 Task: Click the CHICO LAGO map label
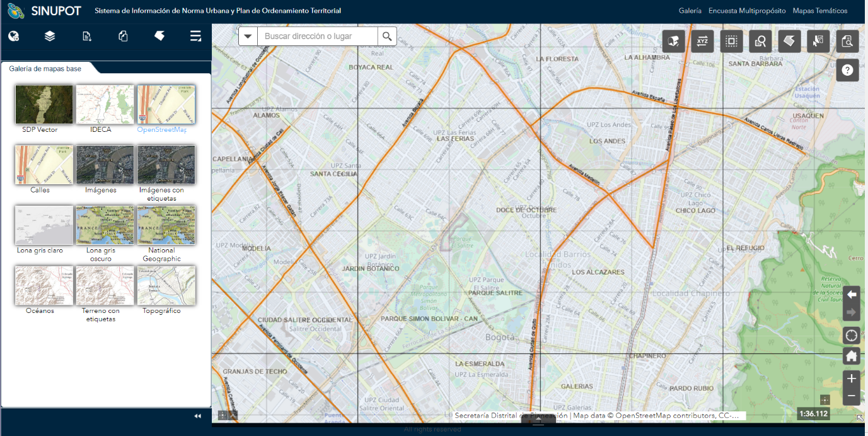pos(695,211)
